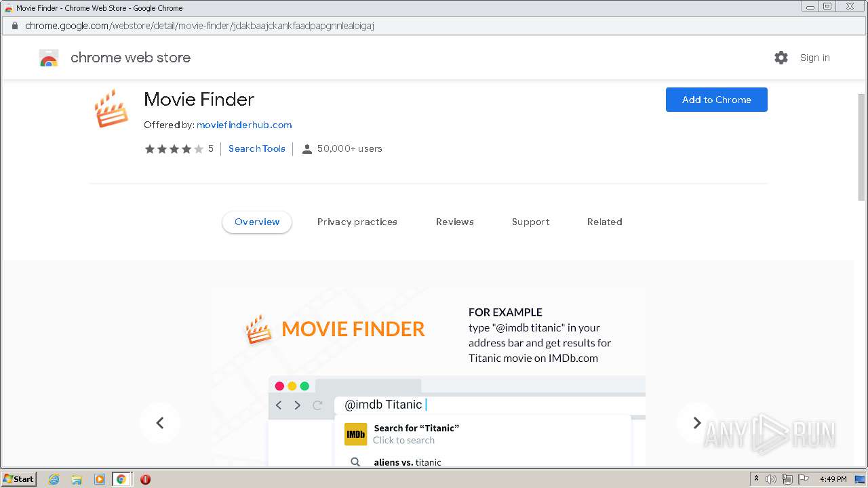Open File Explorer folder in taskbar
Screen dimensions: 868x488
(77, 479)
